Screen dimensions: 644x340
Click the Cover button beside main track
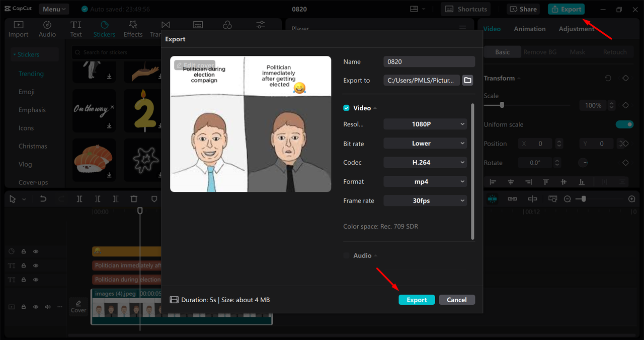pos(78,306)
